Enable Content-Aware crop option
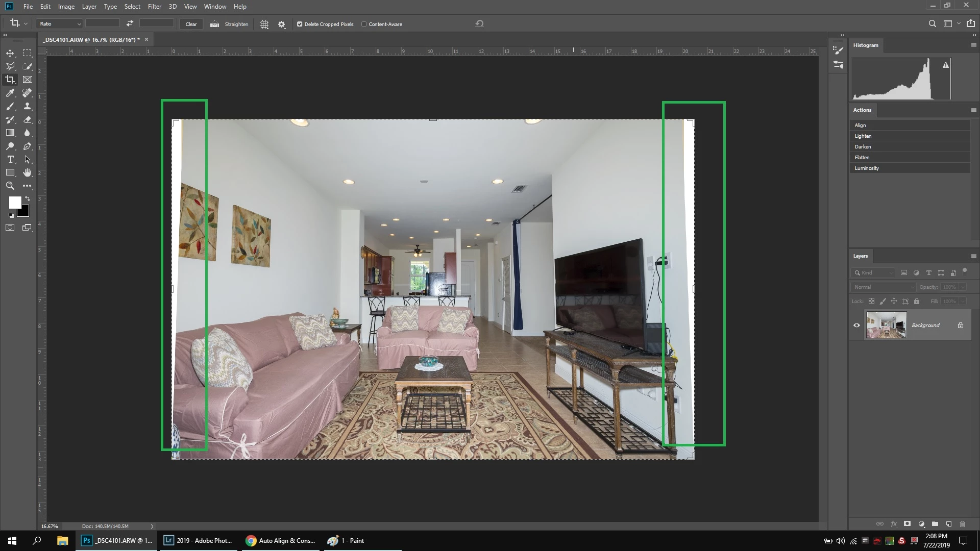This screenshot has width=980, height=551. coord(364,24)
